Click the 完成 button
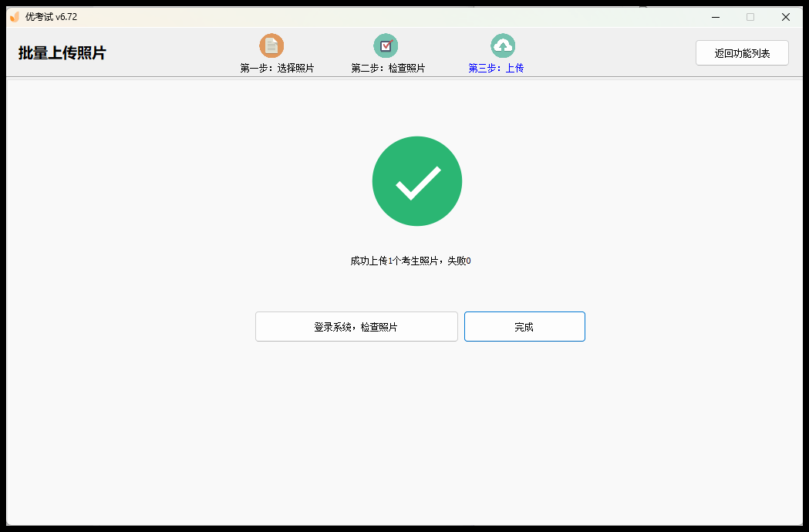Viewport: 809px width, 532px height. (x=524, y=327)
